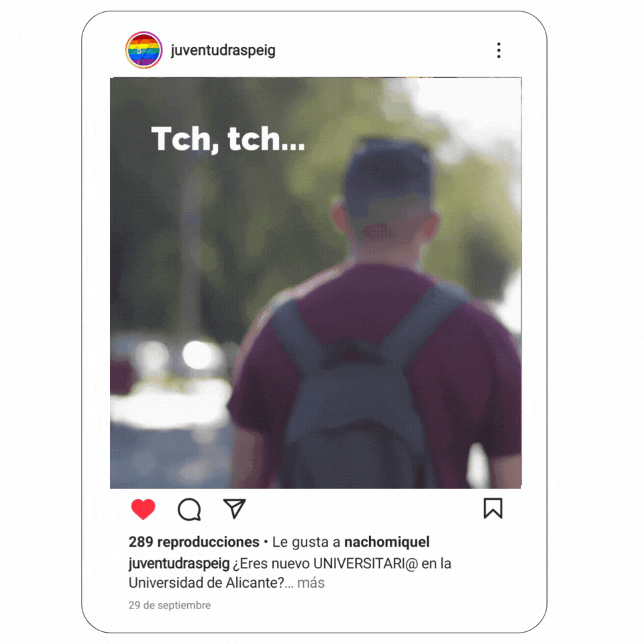Screen dimensions: 644x644
Task: Play the video of the student walking
Action: pyautogui.click(x=316, y=283)
